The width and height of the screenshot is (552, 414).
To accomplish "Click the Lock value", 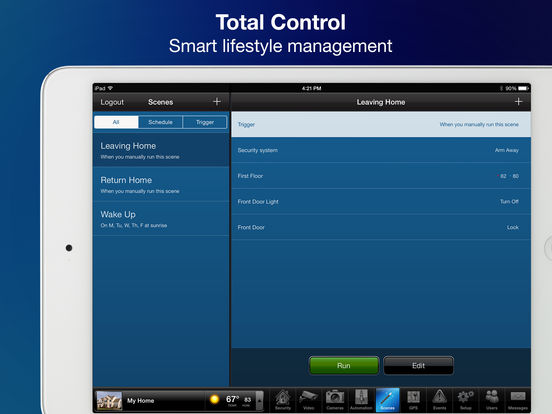I will click(513, 227).
